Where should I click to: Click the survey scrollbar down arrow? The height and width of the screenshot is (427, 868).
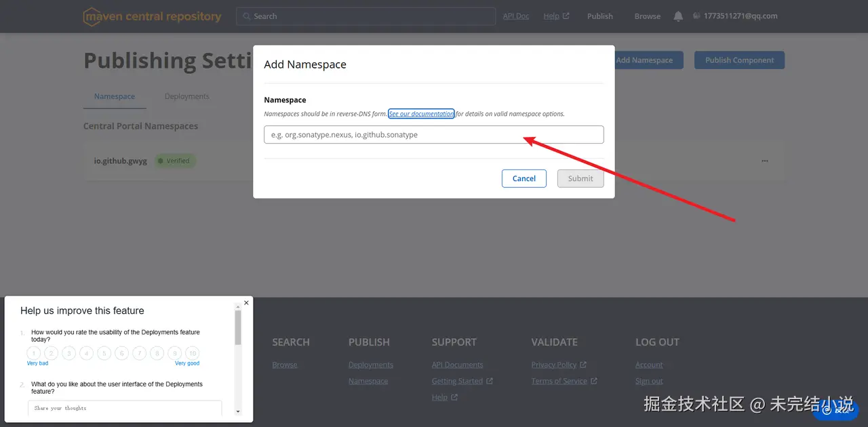[x=238, y=411]
